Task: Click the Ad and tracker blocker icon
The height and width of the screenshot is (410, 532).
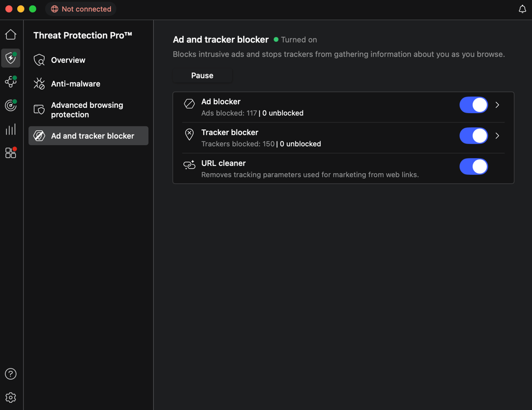Action: pyautogui.click(x=39, y=136)
